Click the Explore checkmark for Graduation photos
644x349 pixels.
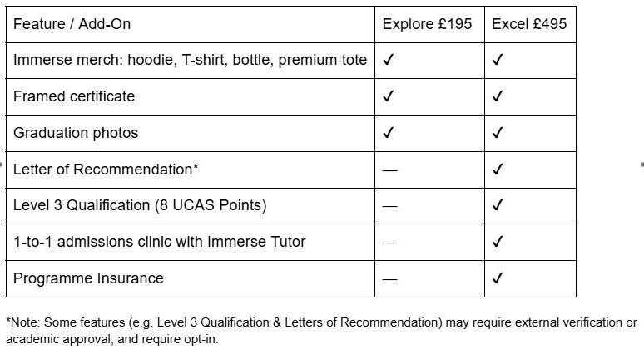388,134
